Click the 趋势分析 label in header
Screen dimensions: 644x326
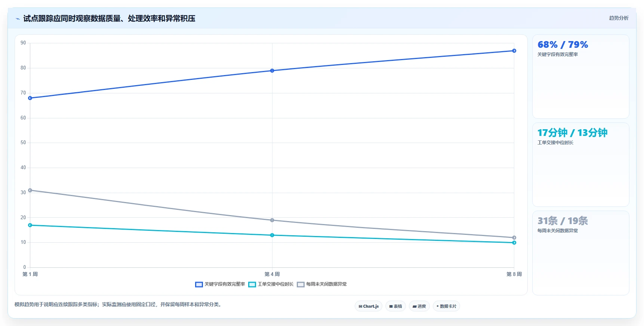coord(619,18)
